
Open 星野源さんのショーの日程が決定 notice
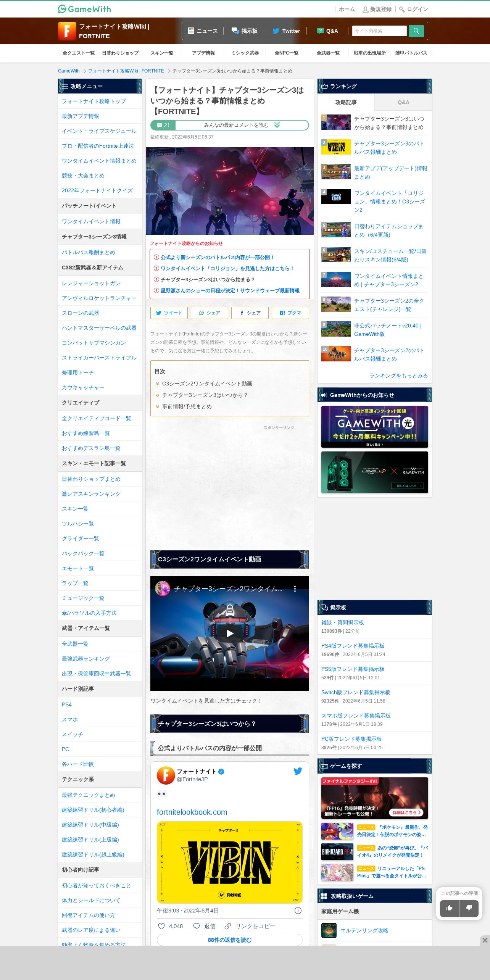pos(230,290)
